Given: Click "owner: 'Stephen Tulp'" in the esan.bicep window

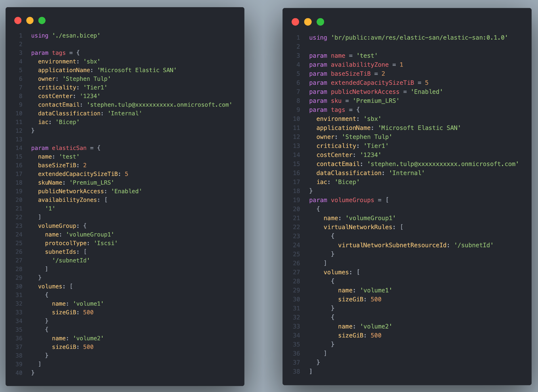Looking at the screenshot, I should point(74,79).
